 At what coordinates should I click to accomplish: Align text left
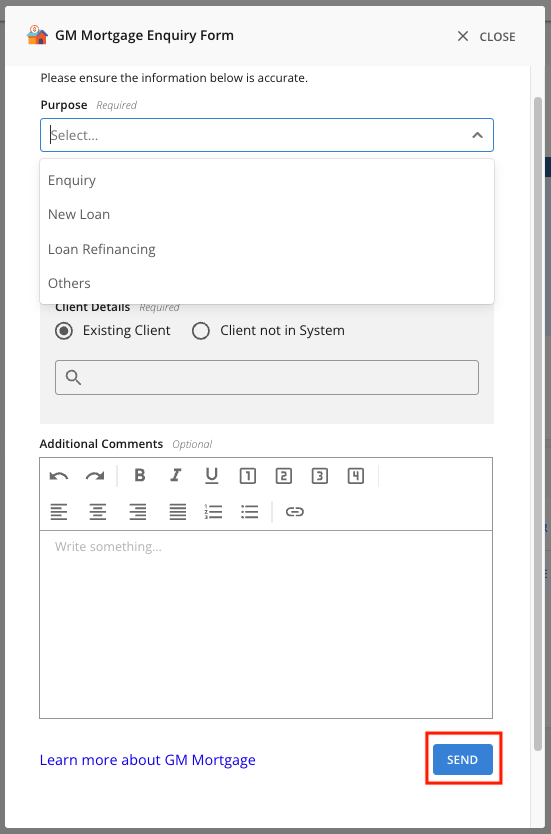click(x=59, y=512)
